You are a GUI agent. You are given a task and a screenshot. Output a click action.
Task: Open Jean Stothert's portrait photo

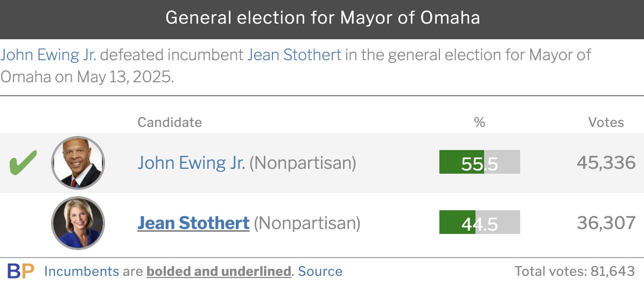click(78, 223)
